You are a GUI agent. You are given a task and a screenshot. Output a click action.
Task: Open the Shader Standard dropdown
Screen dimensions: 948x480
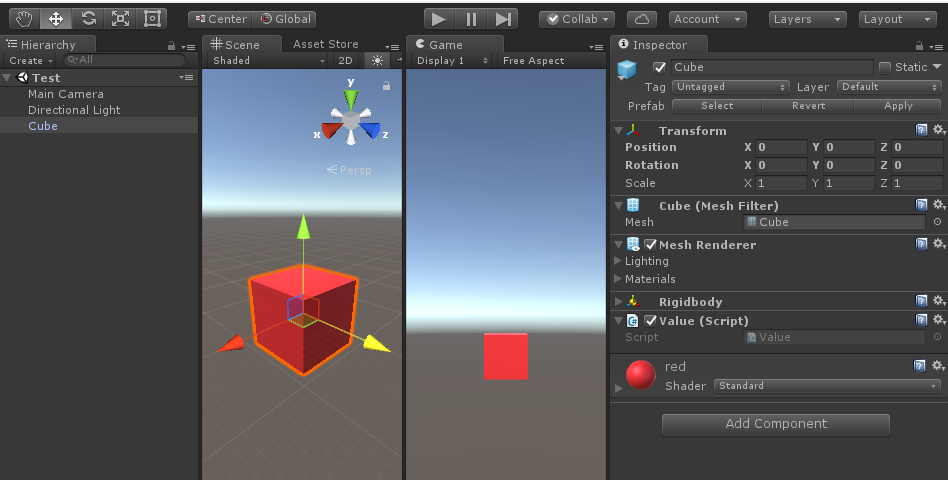pyautogui.click(x=827, y=386)
